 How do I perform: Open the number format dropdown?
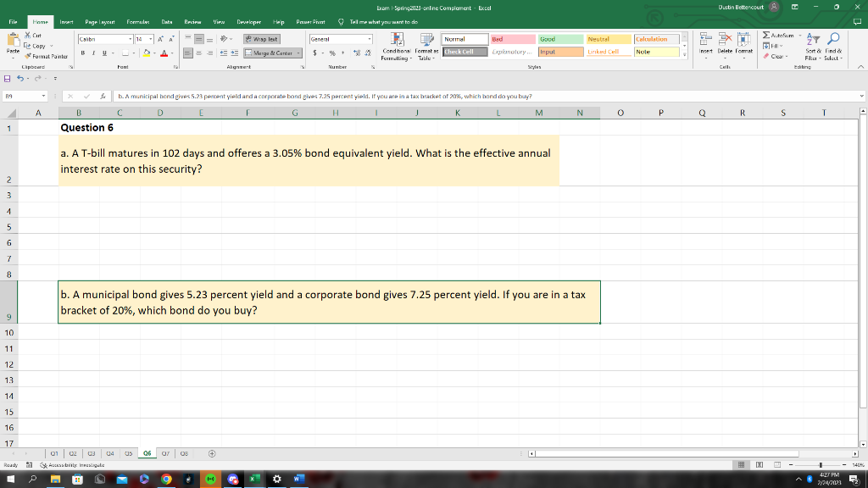point(370,39)
